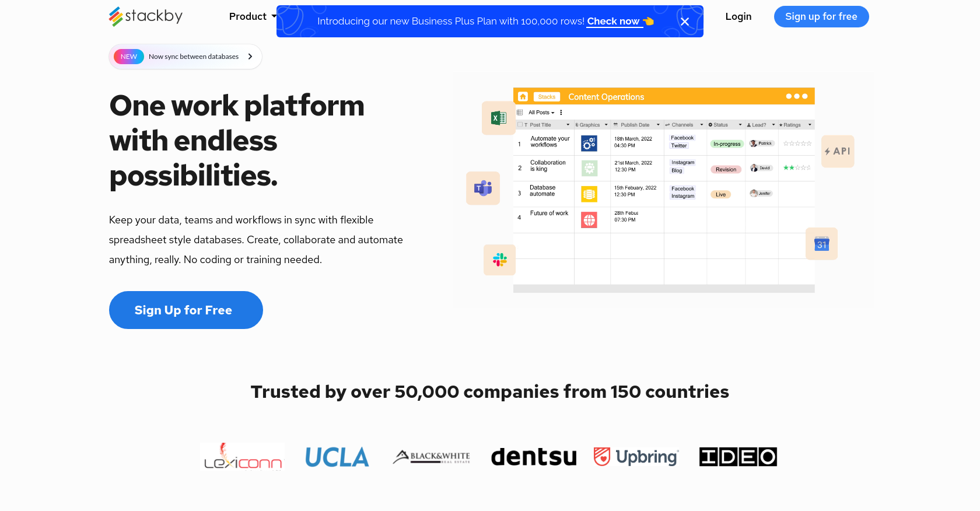Click the Sign up for free button
This screenshot has width=980, height=511.
click(821, 16)
